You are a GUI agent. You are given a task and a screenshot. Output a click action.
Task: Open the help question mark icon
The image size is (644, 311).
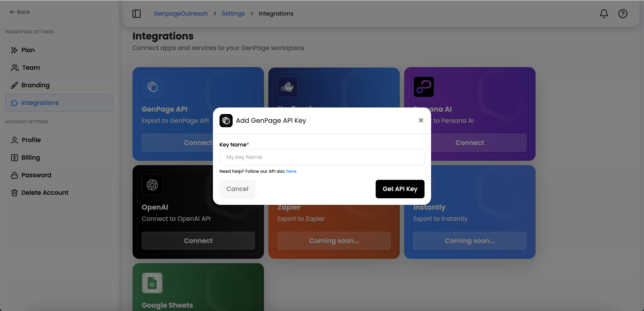pyautogui.click(x=623, y=14)
